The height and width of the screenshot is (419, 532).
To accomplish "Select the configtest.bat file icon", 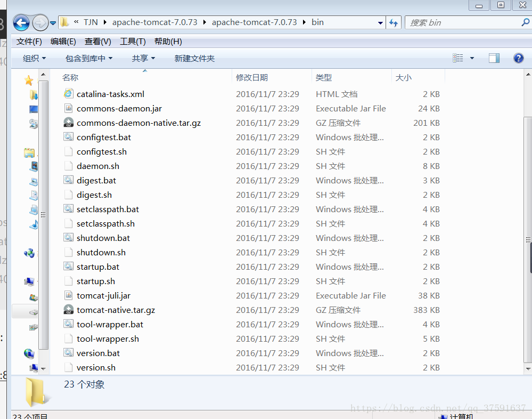I will coord(69,137).
